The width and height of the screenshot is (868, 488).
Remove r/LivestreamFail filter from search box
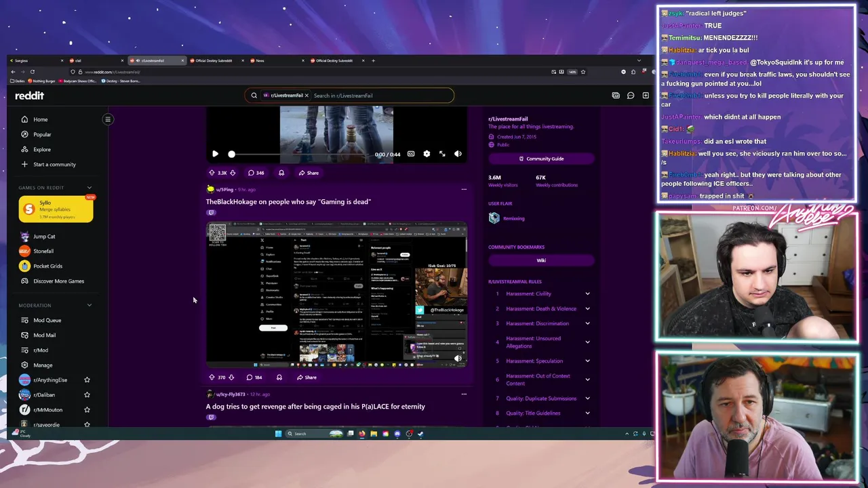(x=307, y=96)
